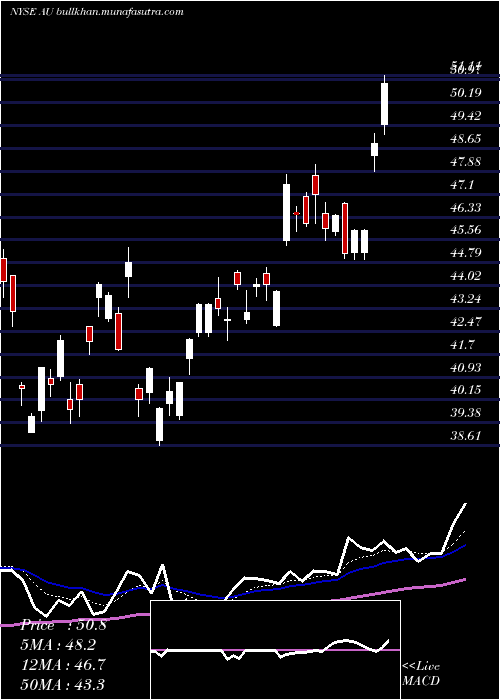Screen dimensions: 500x700
Task: Select the 50MA : 43.3 value
Action: [63, 684]
